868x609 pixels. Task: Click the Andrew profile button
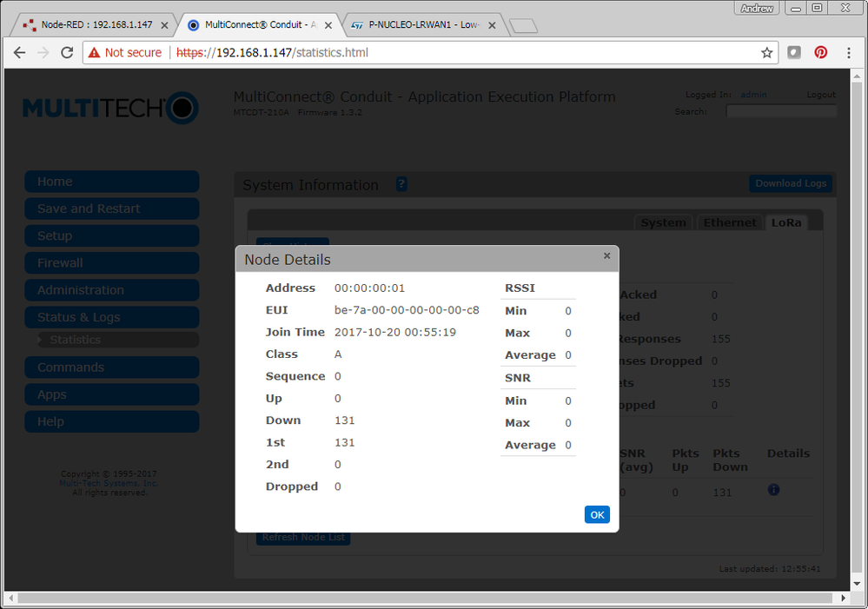[757, 8]
